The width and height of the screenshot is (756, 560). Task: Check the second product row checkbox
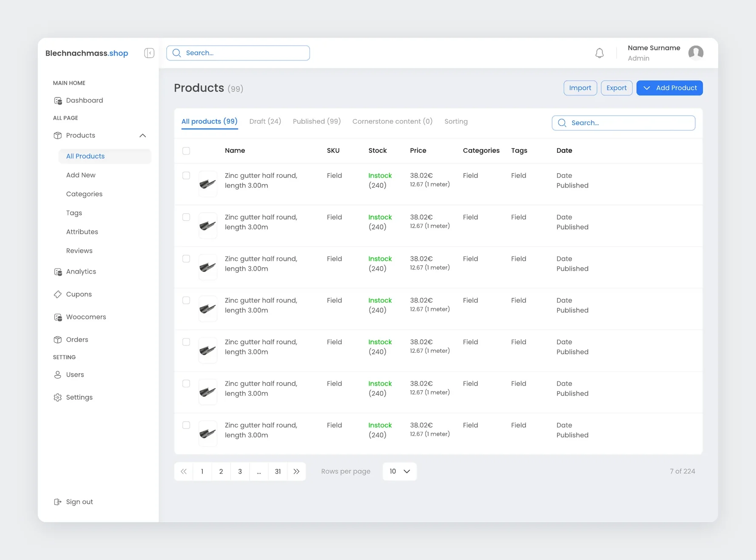click(x=186, y=217)
